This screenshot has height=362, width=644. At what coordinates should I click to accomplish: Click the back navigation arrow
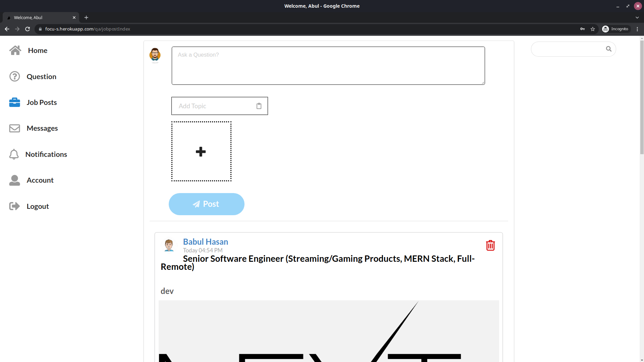coord(7,29)
